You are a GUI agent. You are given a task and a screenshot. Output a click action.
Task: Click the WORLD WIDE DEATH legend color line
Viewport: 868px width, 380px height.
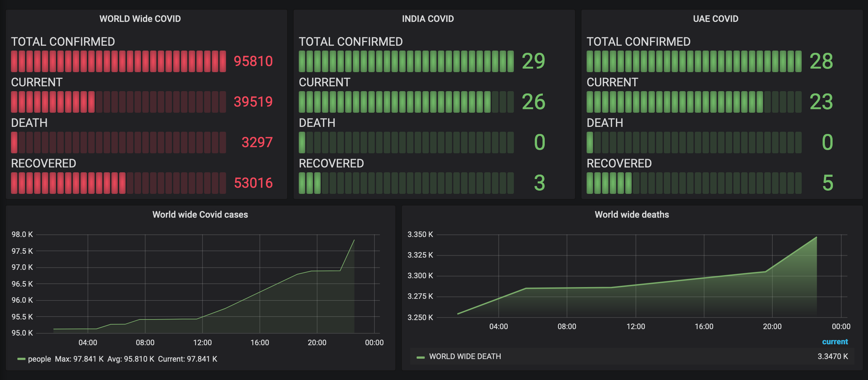(x=420, y=357)
